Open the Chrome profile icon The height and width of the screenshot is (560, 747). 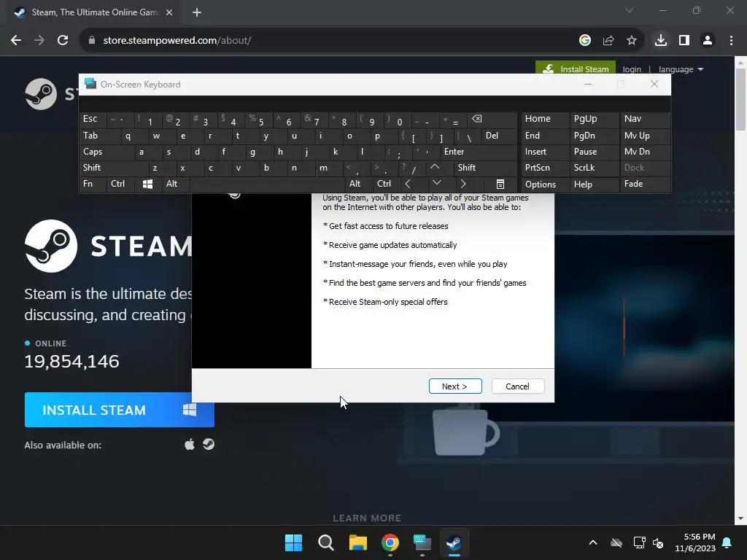tap(708, 41)
